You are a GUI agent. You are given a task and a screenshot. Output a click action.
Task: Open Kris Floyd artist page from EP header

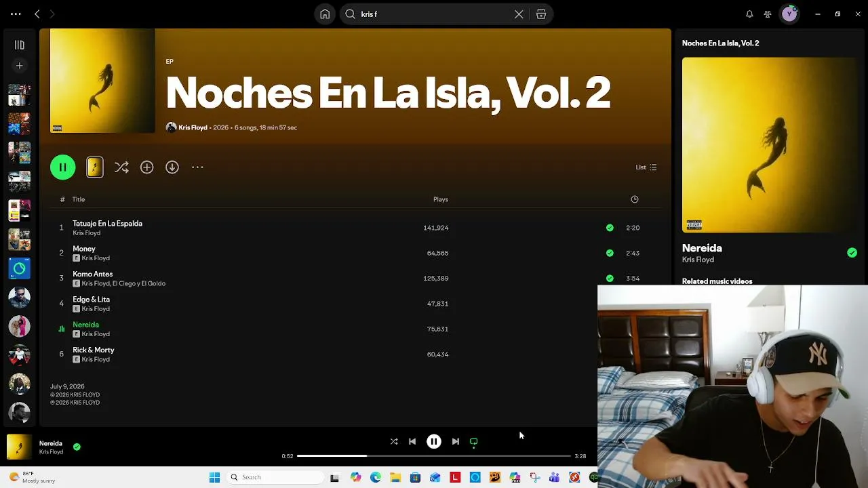click(193, 127)
